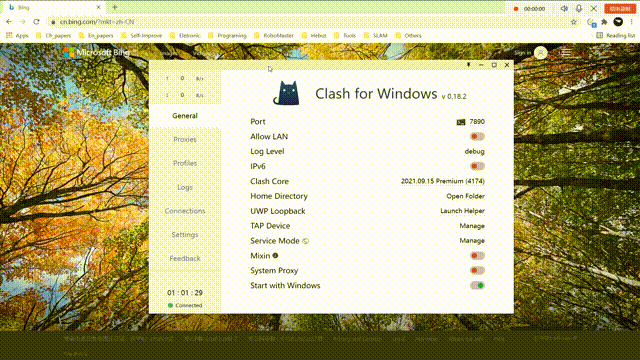Click the port number 7890

[x=477, y=122]
